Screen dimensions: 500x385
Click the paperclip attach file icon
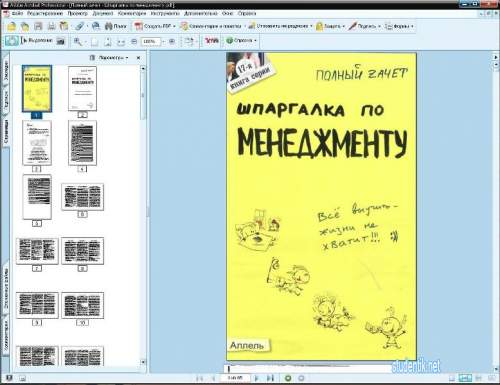point(80,26)
